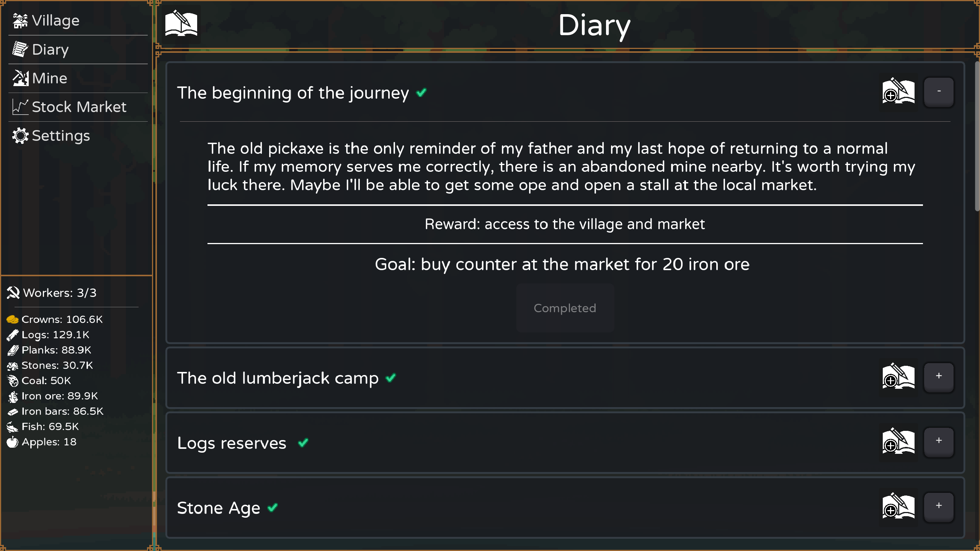This screenshot has width=980, height=551.
Task: Click the Mine pickaxe icon
Action: point(20,78)
